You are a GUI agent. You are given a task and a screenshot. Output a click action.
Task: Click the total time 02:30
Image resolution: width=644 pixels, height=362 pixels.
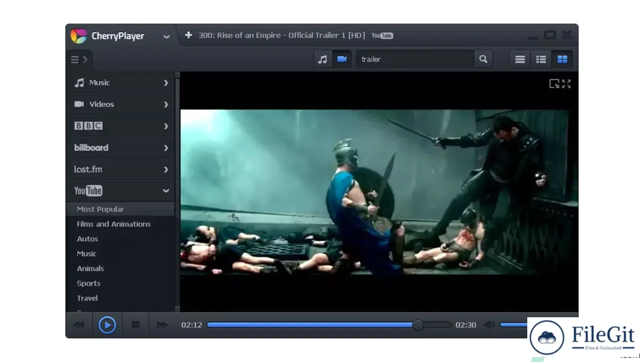pos(466,325)
